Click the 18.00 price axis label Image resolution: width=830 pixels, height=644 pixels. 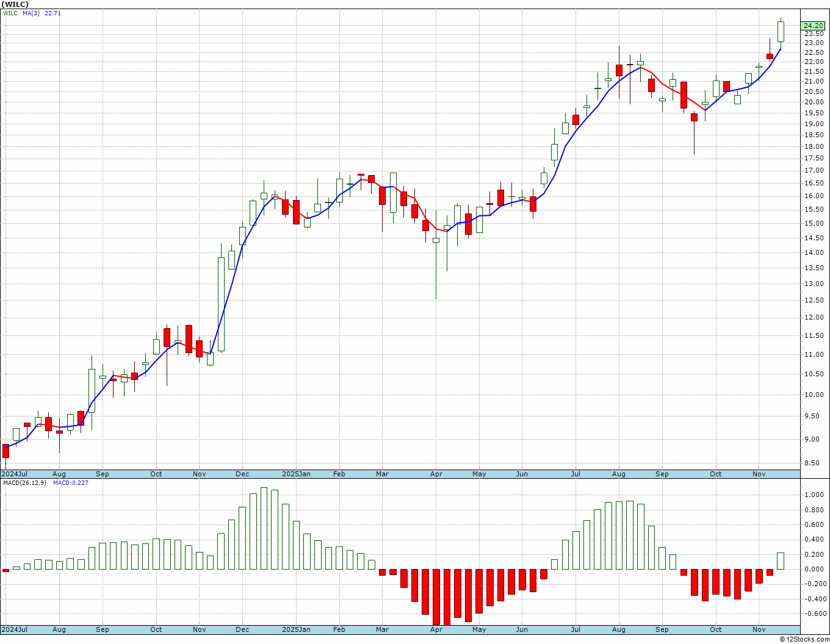pyautogui.click(x=813, y=146)
